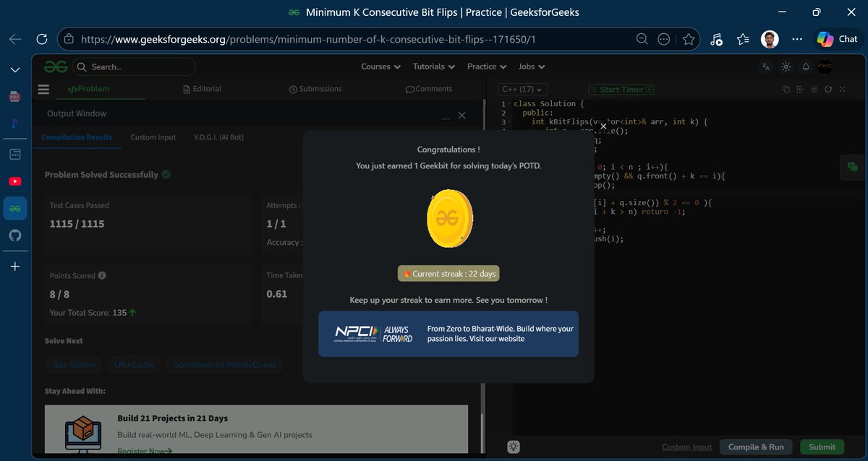Screen dimensions: 868x461
Task: Expand editor to fullscreen
Action: (x=842, y=90)
